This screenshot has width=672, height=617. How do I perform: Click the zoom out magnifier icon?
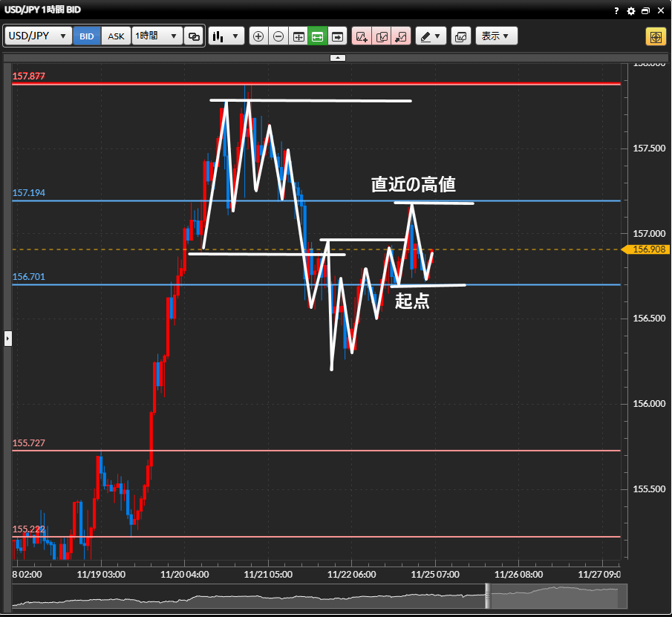pyautogui.click(x=278, y=36)
